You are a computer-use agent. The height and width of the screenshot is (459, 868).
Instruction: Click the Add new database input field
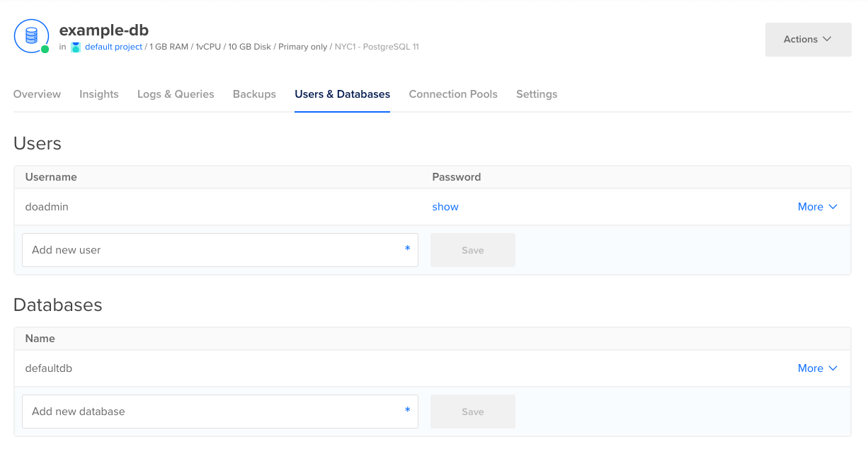pos(219,411)
